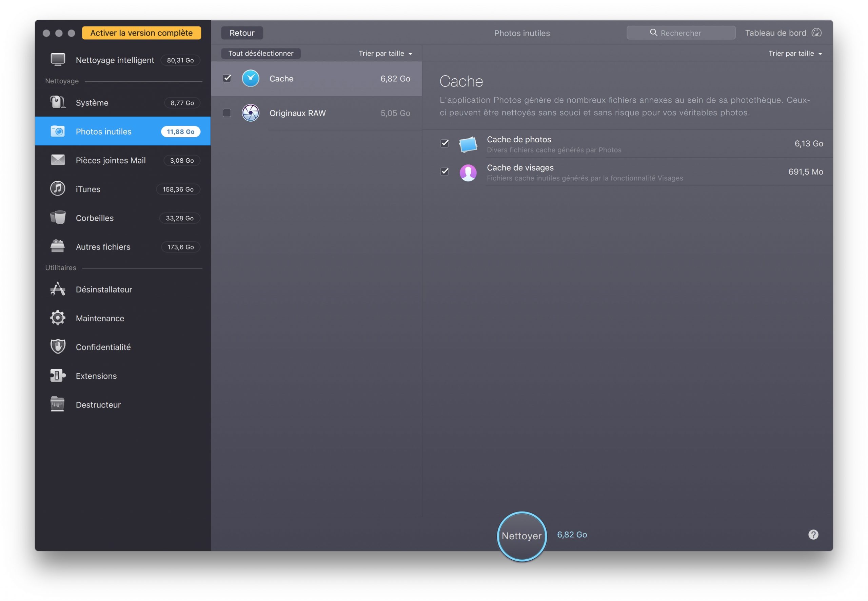Screen dimensions: 868x601
Task: Select the Destructeur shredder icon
Action: tap(58, 404)
